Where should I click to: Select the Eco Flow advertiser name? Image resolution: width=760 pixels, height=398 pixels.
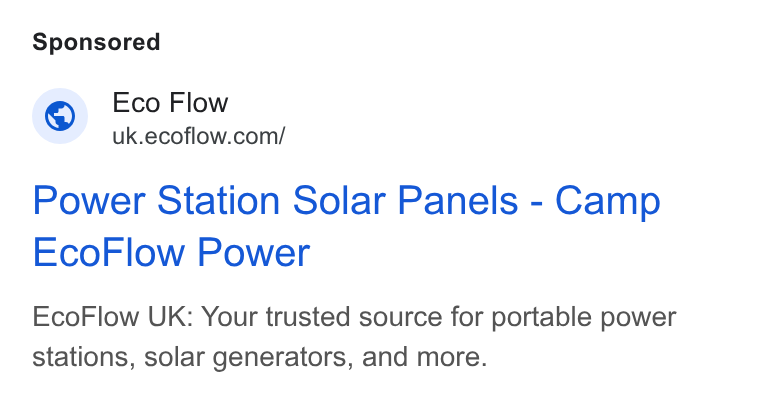pyautogui.click(x=170, y=103)
